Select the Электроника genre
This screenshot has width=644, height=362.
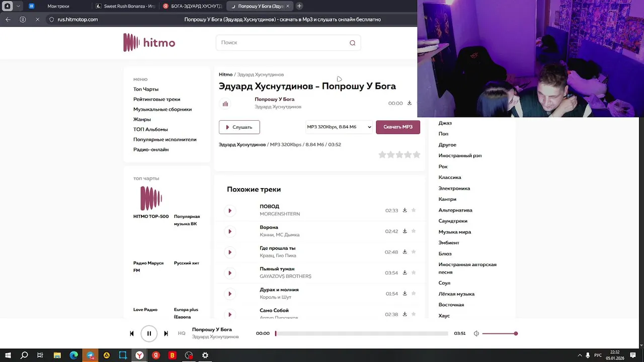click(x=454, y=188)
